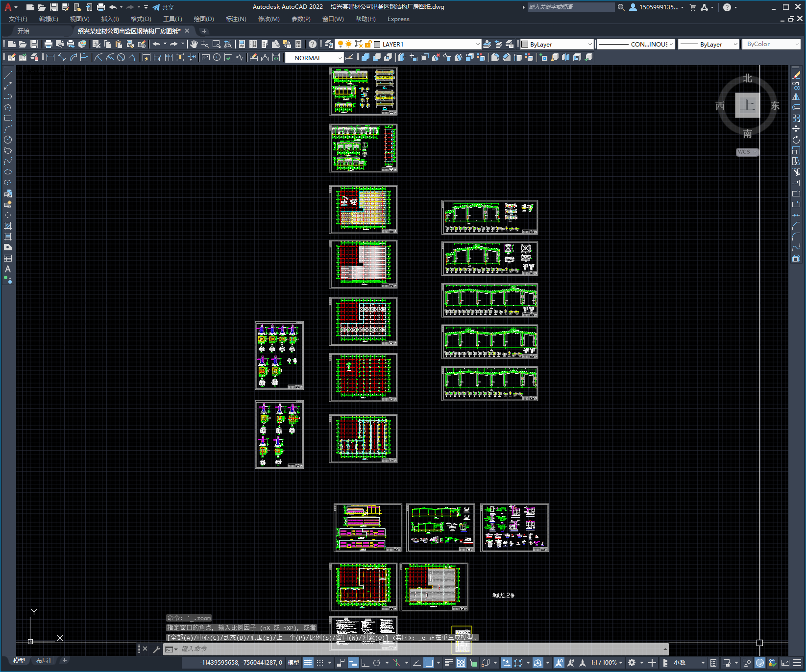Click the 开始 start tab
806x672 pixels.
click(24, 31)
